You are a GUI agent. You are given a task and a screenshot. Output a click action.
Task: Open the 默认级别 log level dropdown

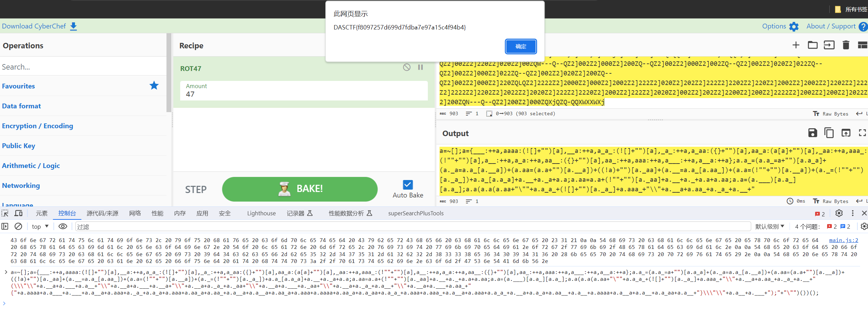point(770,226)
